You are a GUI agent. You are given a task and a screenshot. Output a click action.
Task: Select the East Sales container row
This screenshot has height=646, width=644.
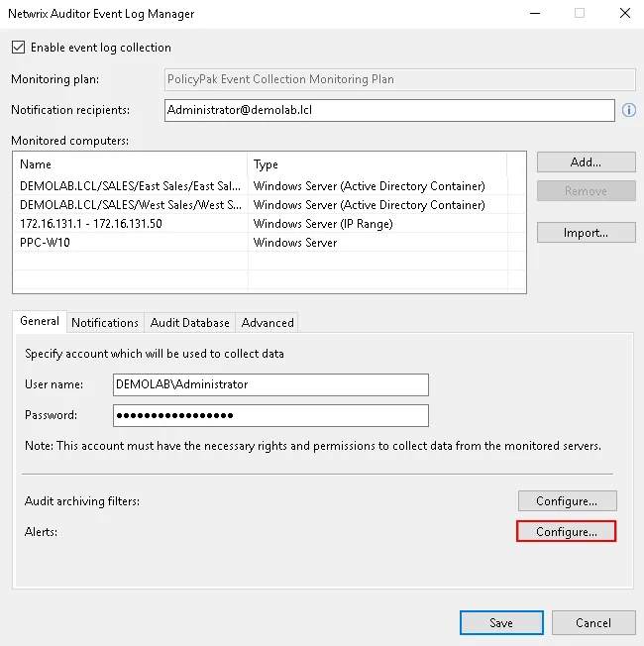129,186
